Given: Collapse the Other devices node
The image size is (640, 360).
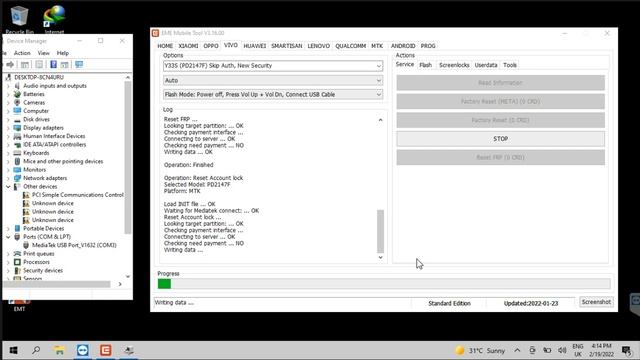Looking at the screenshot, I should [8, 187].
